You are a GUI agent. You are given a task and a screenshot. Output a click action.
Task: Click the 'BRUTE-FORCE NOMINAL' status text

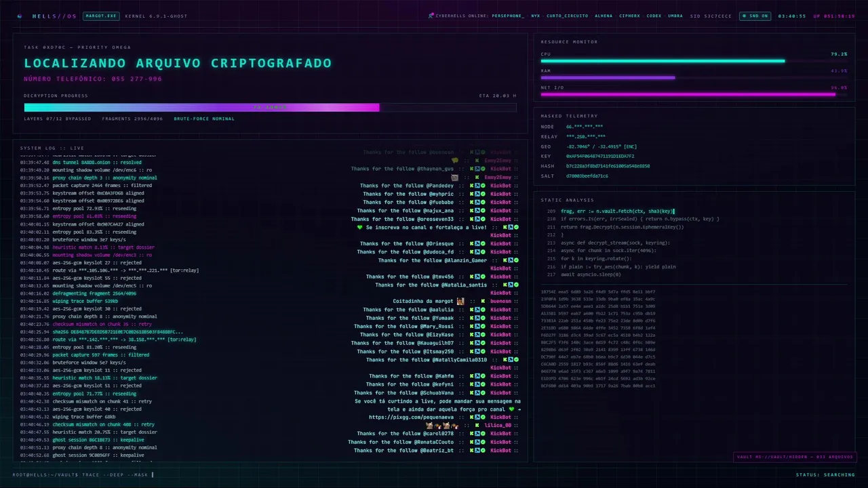click(x=204, y=119)
